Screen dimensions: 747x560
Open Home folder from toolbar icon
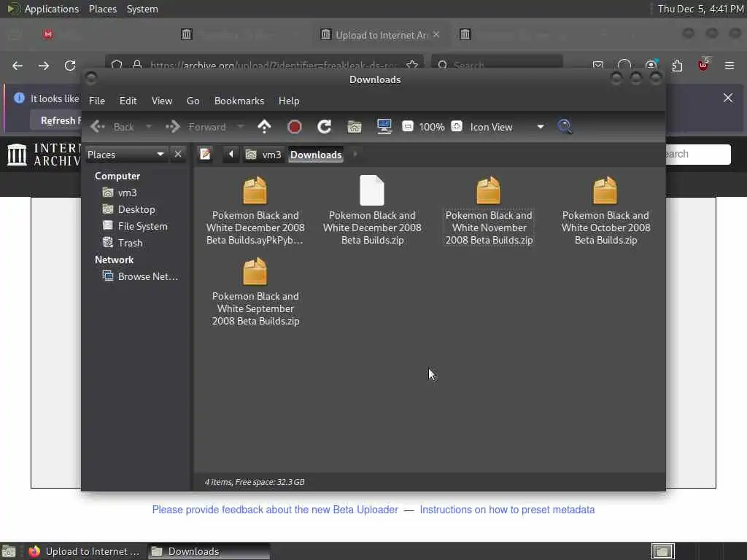[x=355, y=127]
